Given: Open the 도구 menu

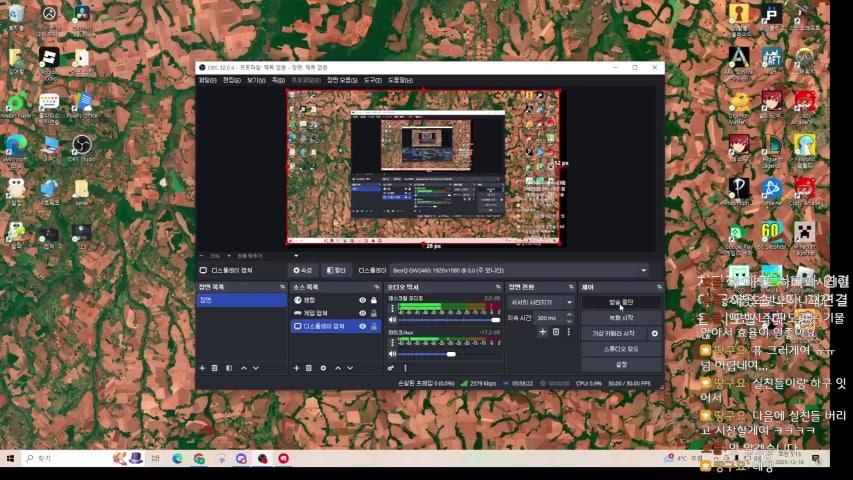Looking at the screenshot, I should click(372, 80).
